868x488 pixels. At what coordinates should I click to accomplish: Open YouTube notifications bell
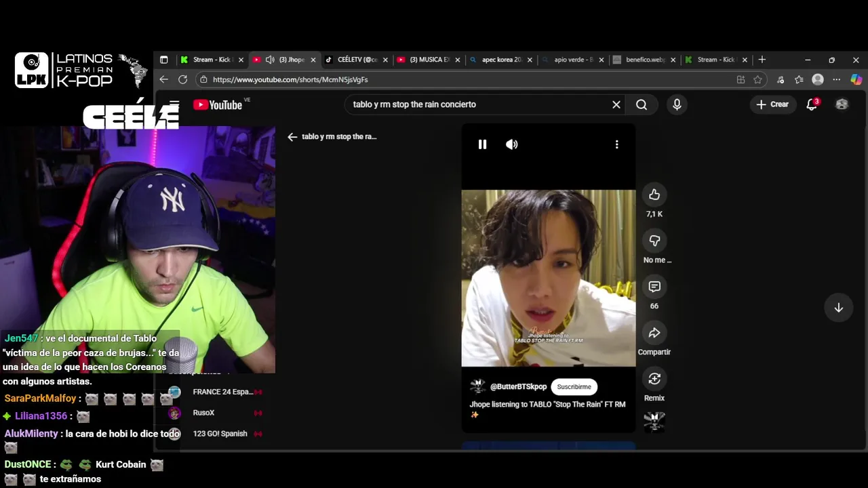click(x=812, y=104)
